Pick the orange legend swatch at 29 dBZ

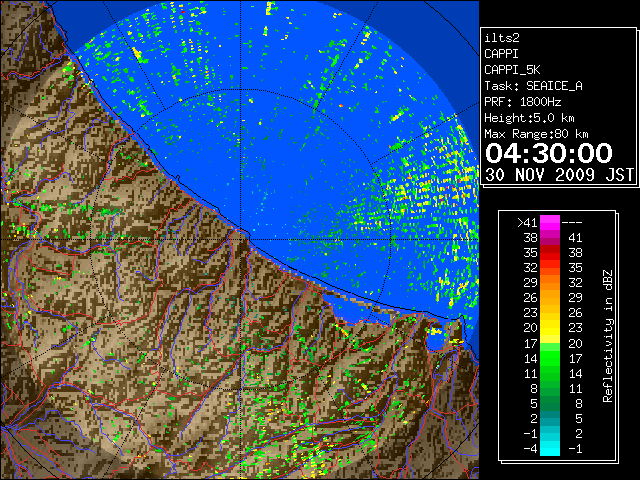coord(550,282)
